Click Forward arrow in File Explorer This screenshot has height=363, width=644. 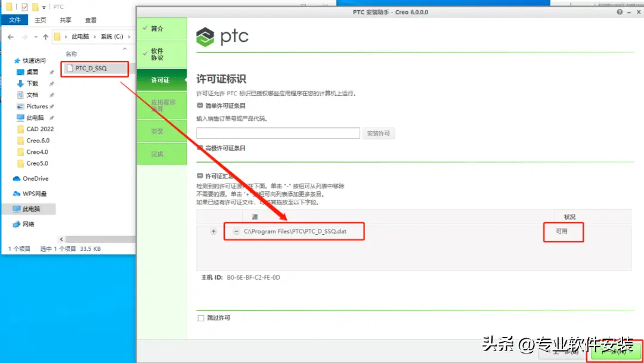(24, 37)
